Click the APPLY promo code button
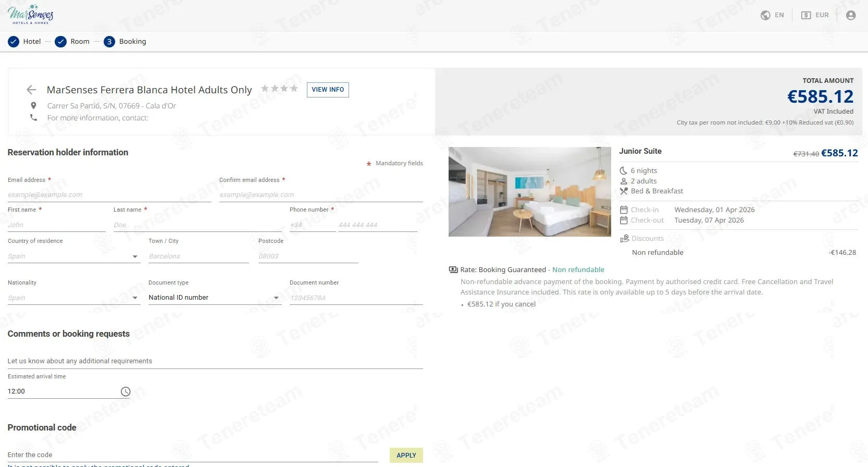This screenshot has height=467, width=868. 406,455
